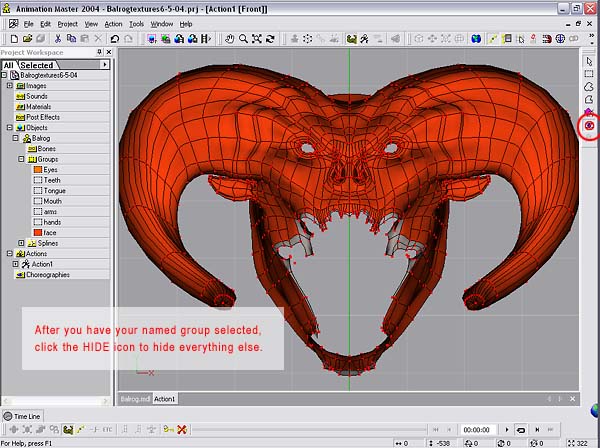Switch to the Balrog.mdl window tab

(x=134, y=399)
